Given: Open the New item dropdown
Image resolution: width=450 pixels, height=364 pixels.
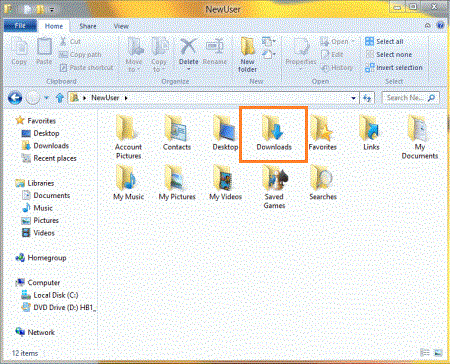Looking at the screenshot, I should click(269, 41).
